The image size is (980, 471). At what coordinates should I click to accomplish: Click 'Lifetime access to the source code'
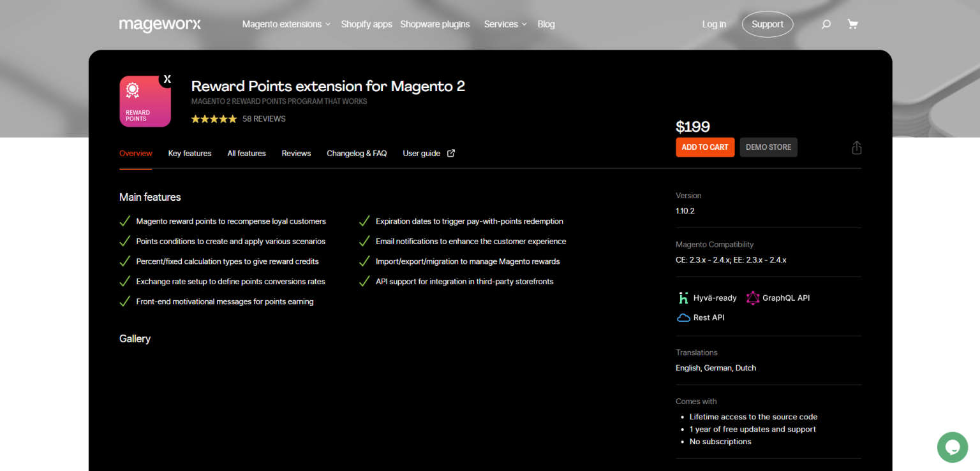[754, 417]
